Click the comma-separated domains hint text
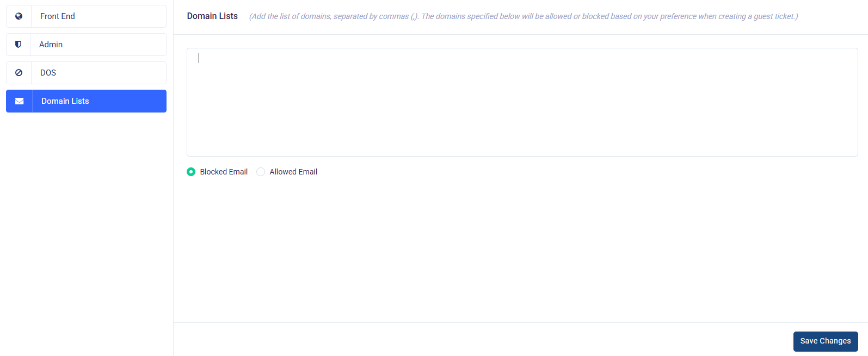This screenshot has height=356, width=868. (524, 16)
